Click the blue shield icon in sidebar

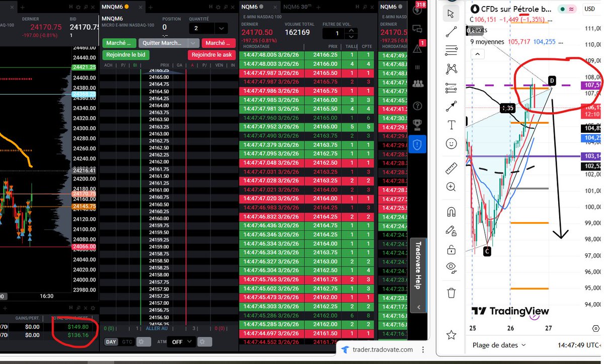417,144
